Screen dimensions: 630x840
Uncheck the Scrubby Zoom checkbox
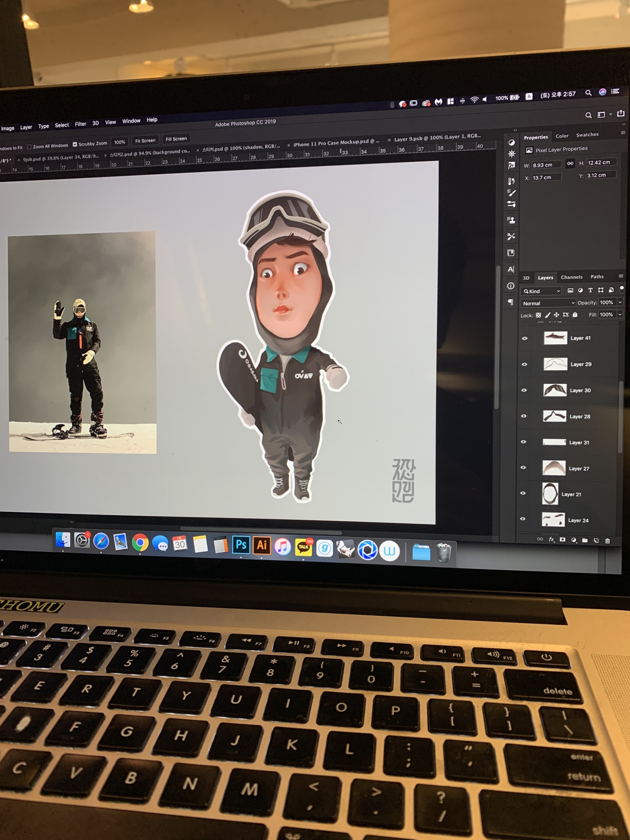coord(75,144)
